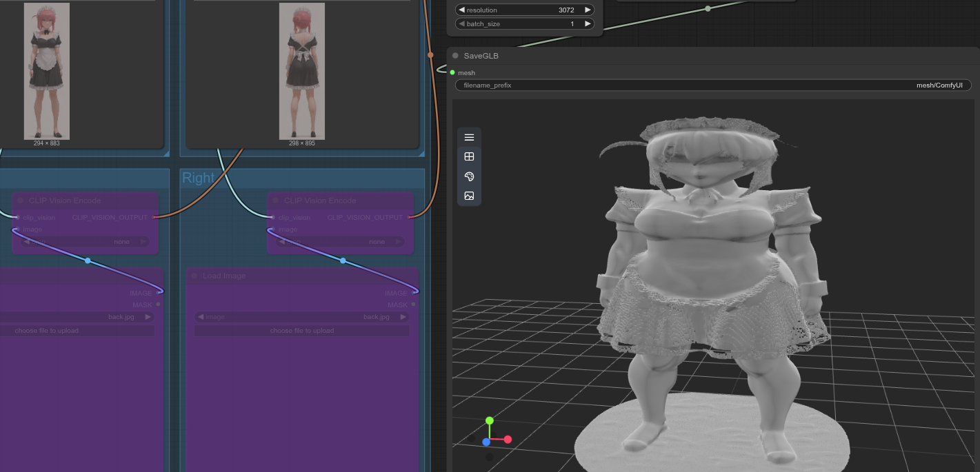This screenshot has height=472, width=980.
Task: Click the red X axis gizmo handle
Action: [508, 439]
